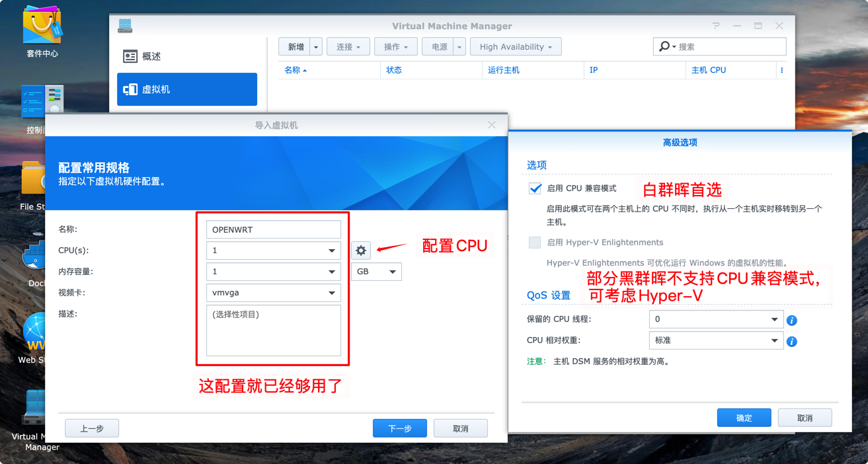Viewport: 868px width, 464px height.
Task: Click the 名称 field containing OPENWRT
Action: click(274, 229)
